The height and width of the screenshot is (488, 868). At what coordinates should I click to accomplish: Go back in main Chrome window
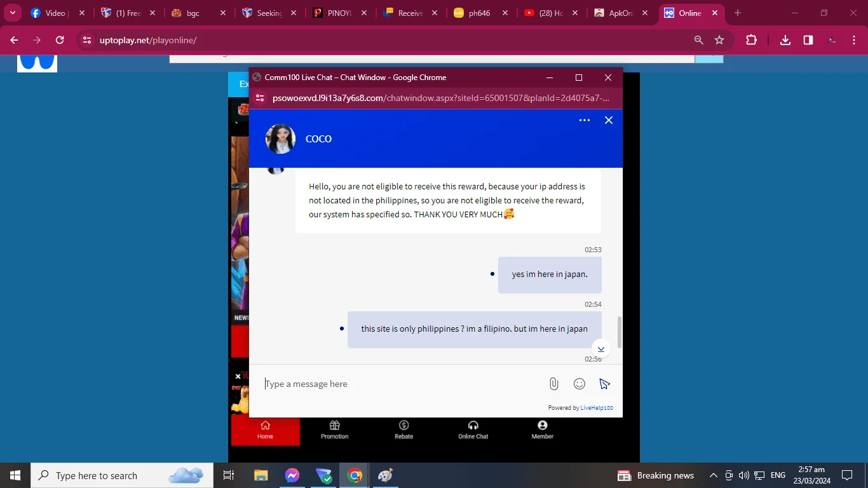pos(14,40)
